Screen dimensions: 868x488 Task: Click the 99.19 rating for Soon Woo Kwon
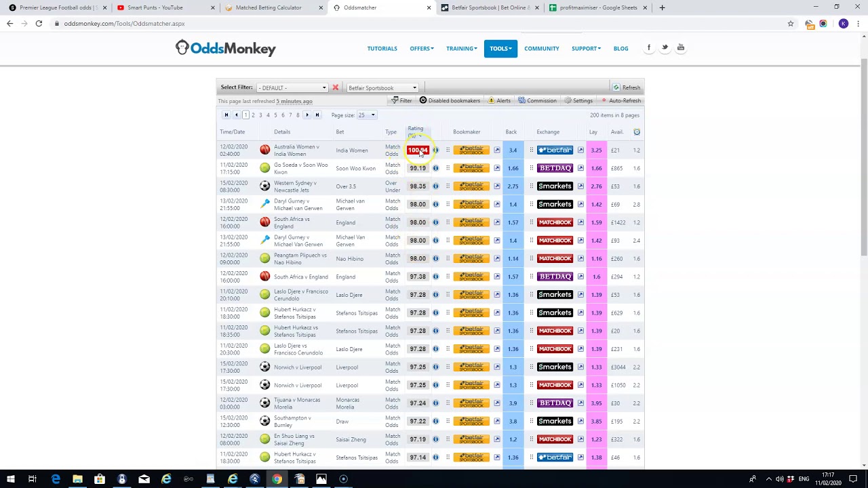(x=418, y=168)
